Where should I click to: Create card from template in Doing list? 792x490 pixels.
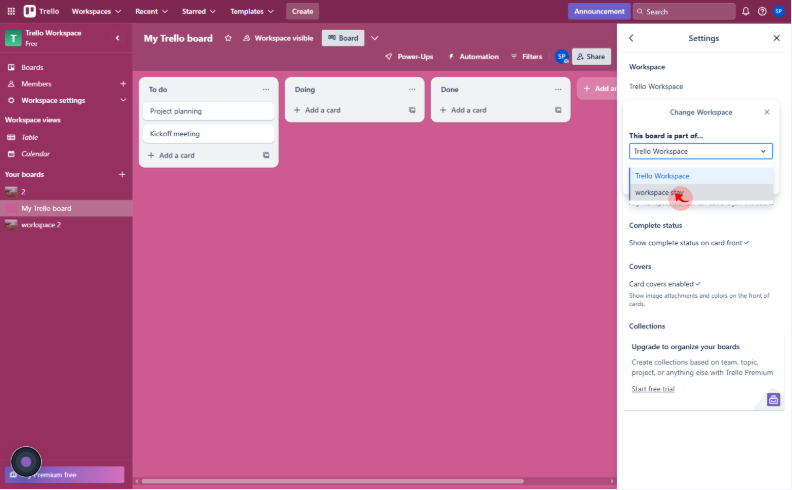[412, 110]
